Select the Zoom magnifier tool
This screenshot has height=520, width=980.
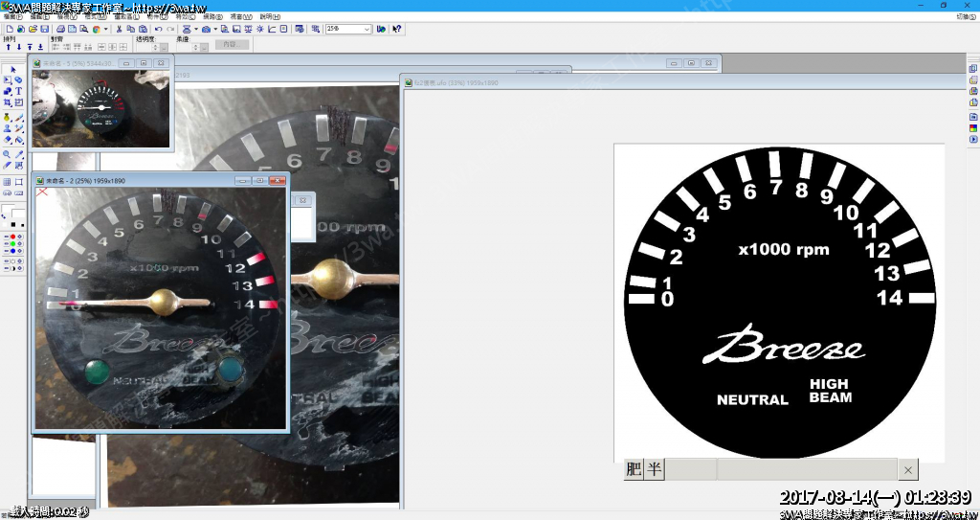[8, 153]
